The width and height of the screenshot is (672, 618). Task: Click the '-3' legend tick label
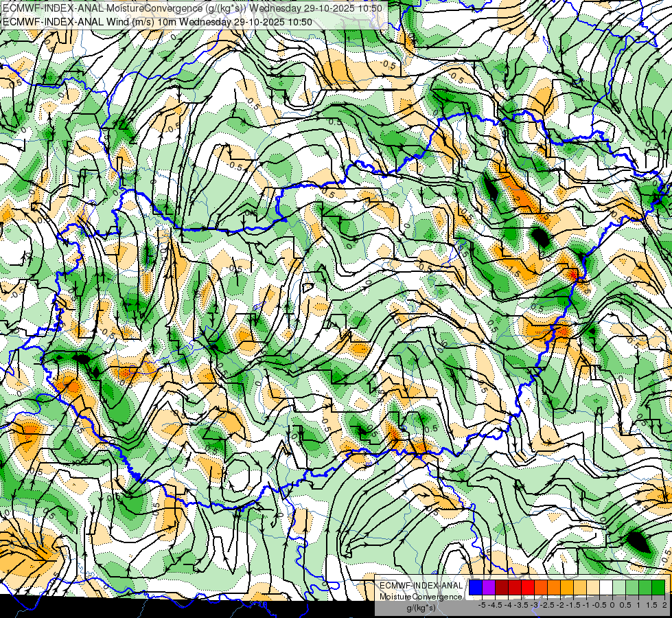(x=535, y=605)
